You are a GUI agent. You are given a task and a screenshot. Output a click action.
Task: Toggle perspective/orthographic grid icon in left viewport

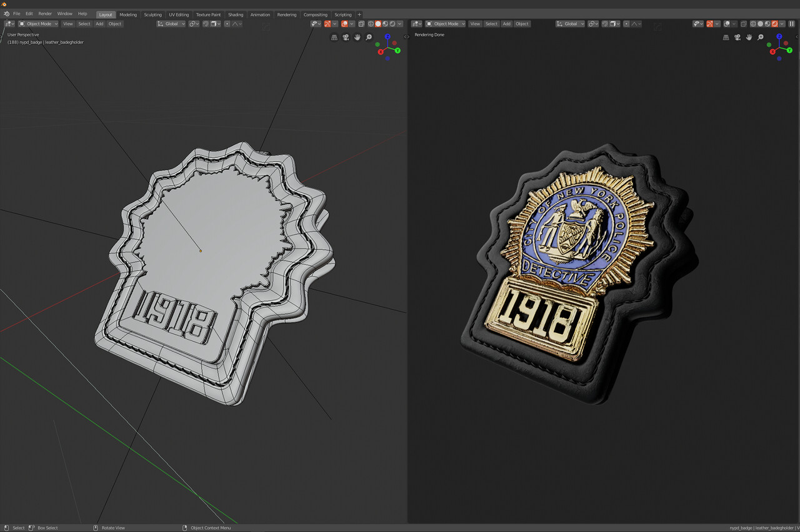(334, 37)
